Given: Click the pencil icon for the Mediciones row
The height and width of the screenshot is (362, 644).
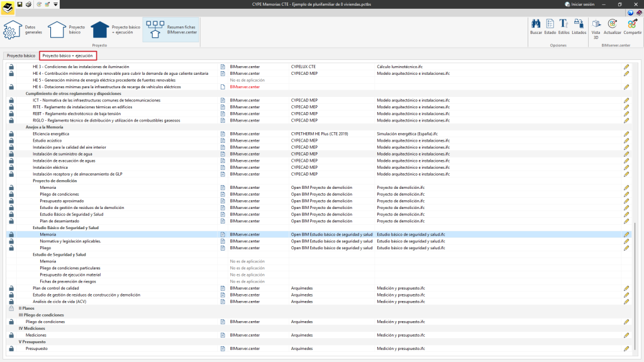Looking at the screenshot, I should click(x=626, y=336).
